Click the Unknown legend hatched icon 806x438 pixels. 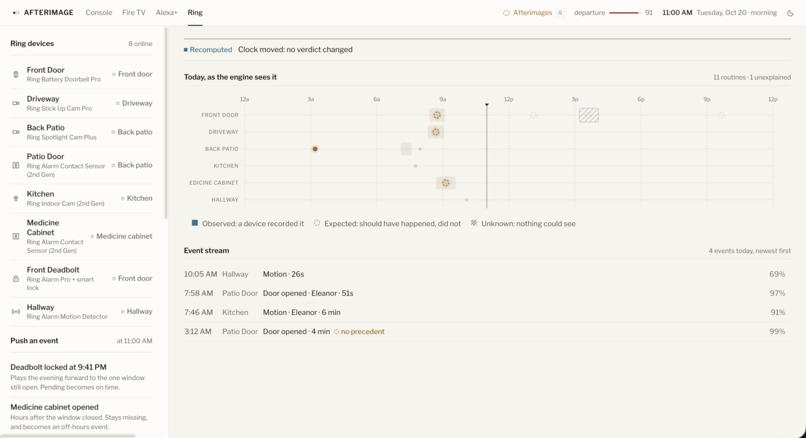click(x=474, y=223)
